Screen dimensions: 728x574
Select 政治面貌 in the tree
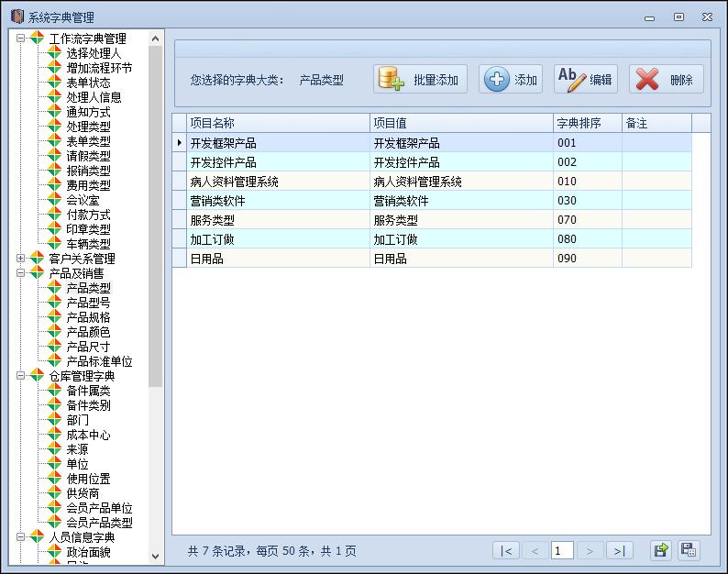(88, 552)
